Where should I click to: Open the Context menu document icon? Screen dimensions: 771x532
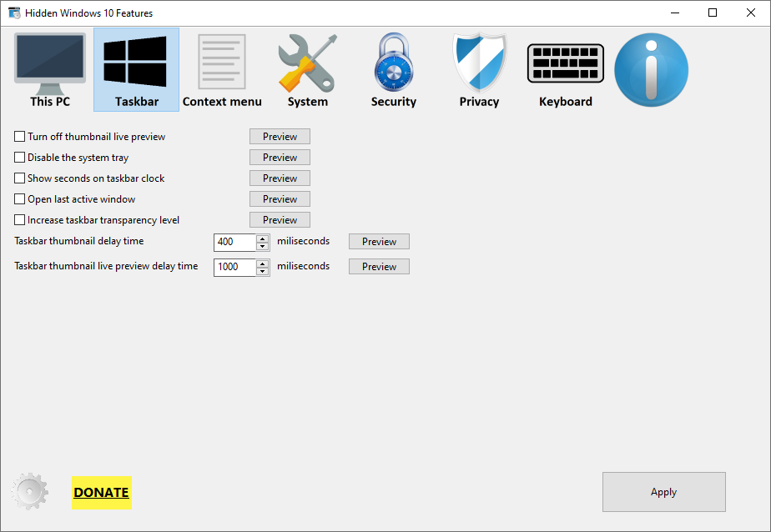[222, 70]
